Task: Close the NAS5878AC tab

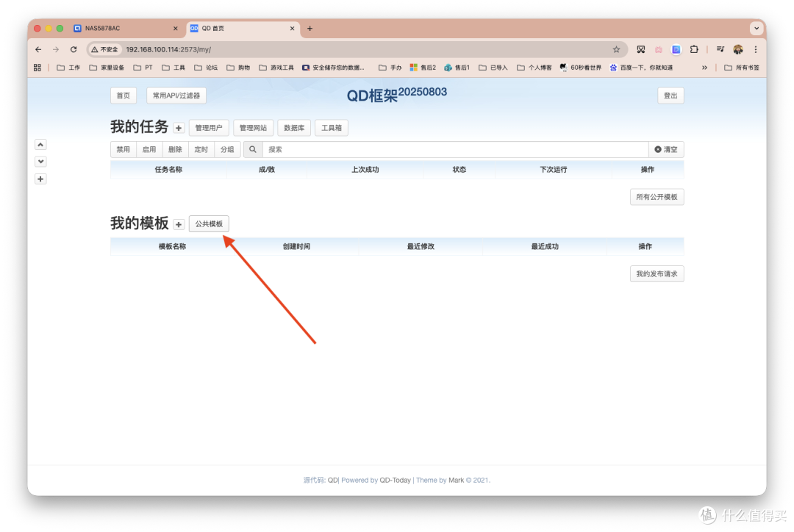Action: pos(176,29)
